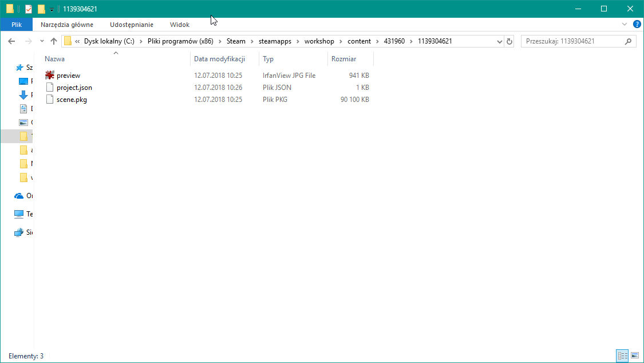The height and width of the screenshot is (363, 644).
Task: Switch to the Widok ribbon tab
Action: [x=179, y=24]
